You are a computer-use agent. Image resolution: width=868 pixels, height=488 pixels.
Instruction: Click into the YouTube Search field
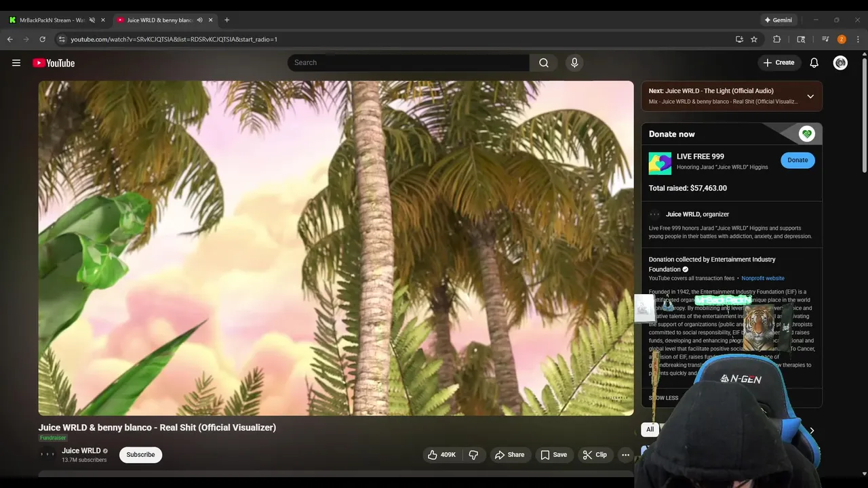[408, 63]
